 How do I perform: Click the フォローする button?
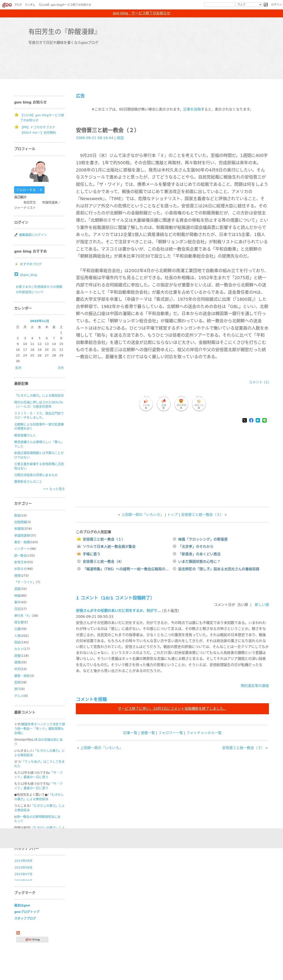point(29,190)
